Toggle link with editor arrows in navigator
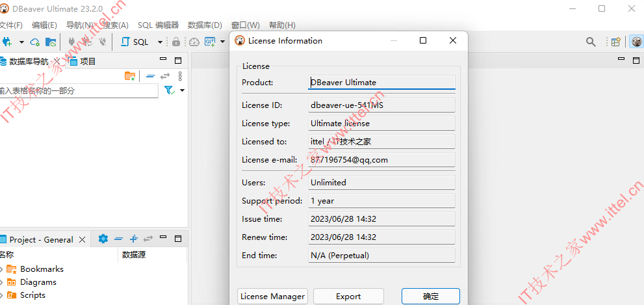This screenshot has height=305, width=644. (x=165, y=76)
